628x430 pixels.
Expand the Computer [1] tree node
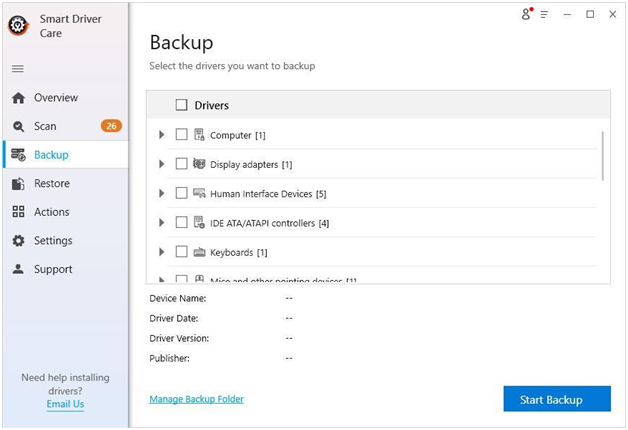coord(161,135)
